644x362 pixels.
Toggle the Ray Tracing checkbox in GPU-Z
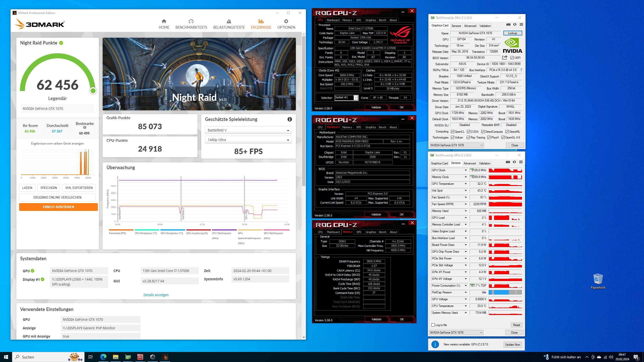[468, 138]
